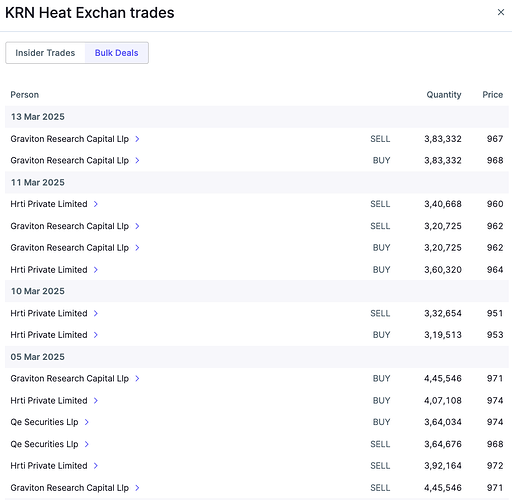This screenshot has width=512, height=500.
Task: Open chevron beside Graviton BUY 962 row
Action: point(137,248)
